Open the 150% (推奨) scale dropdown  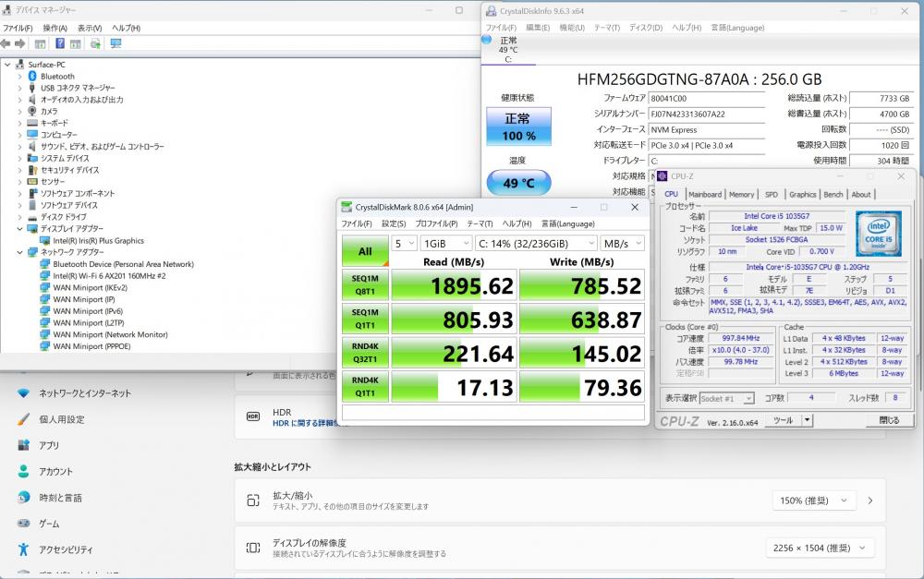[814, 501]
